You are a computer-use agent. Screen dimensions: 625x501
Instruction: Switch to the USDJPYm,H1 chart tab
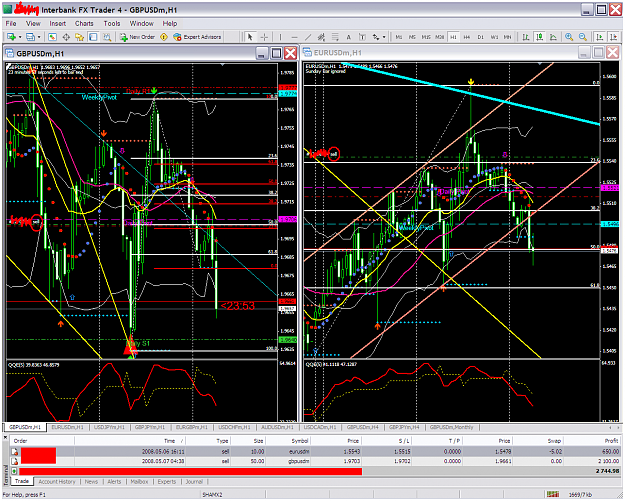pos(109,427)
